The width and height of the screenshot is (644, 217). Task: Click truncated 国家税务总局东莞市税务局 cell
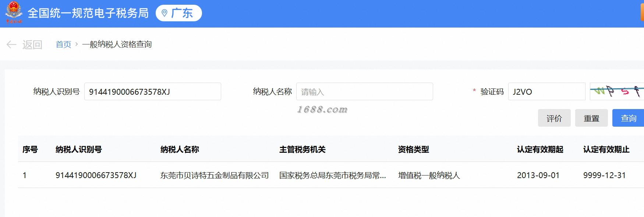pos(333,176)
